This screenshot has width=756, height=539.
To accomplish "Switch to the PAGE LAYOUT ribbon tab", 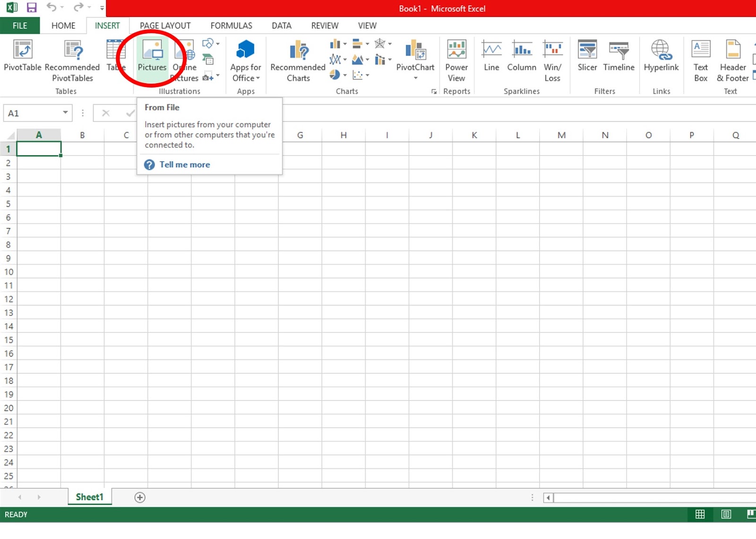I will pyautogui.click(x=164, y=26).
